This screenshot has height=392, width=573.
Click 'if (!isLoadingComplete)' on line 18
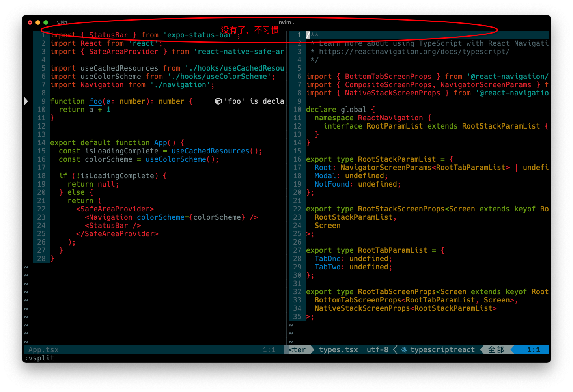coord(113,176)
